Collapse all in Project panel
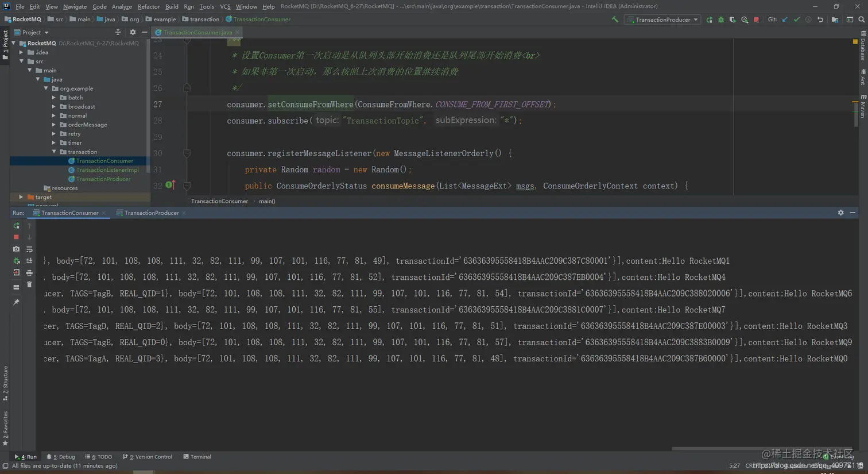 tap(118, 32)
